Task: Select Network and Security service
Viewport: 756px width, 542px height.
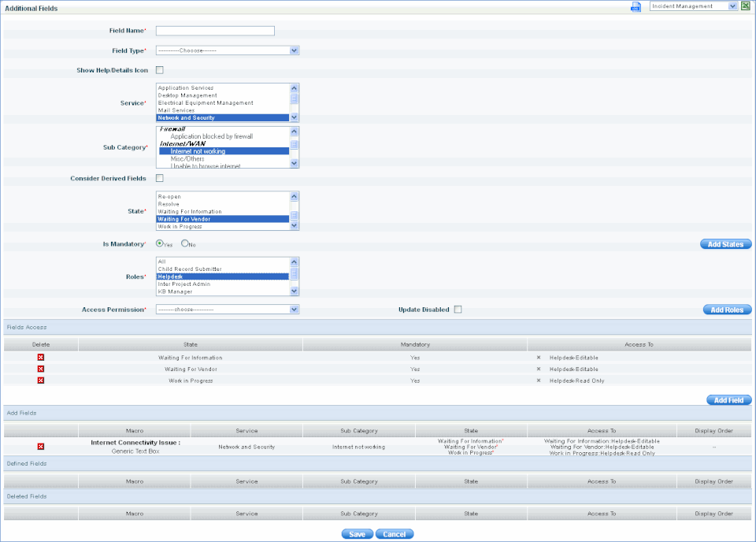Action: pyautogui.click(x=223, y=117)
